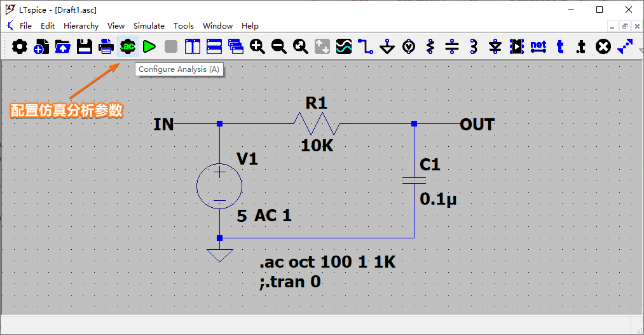
Task: Restore down the Draft1.asc child window
Action: coord(625,26)
